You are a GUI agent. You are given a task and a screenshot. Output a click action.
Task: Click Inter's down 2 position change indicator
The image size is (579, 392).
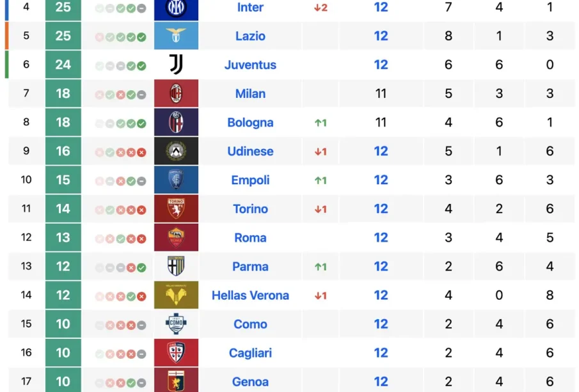[x=321, y=8]
